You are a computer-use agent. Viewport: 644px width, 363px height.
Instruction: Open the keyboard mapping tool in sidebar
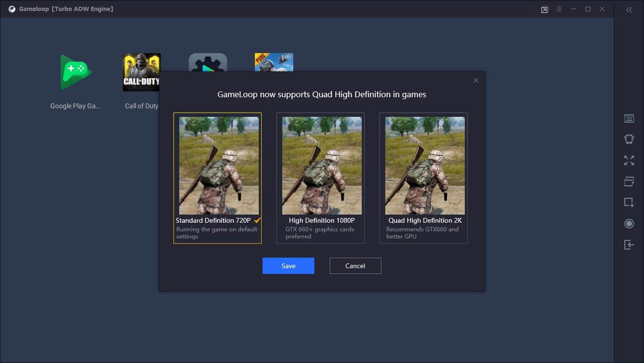point(629,118)
